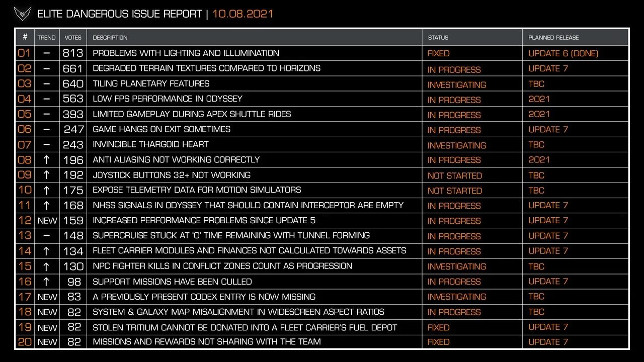Click the vote count in row 19

point(74,327)
